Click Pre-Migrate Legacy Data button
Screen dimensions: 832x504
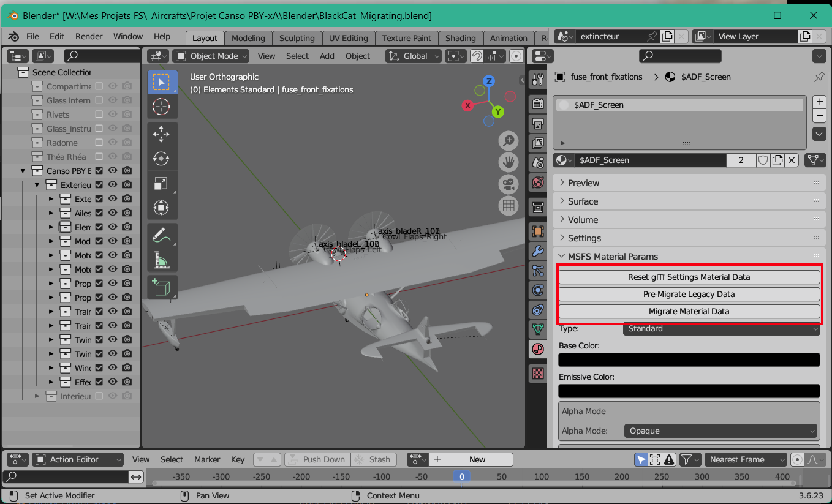click(689, 295)
